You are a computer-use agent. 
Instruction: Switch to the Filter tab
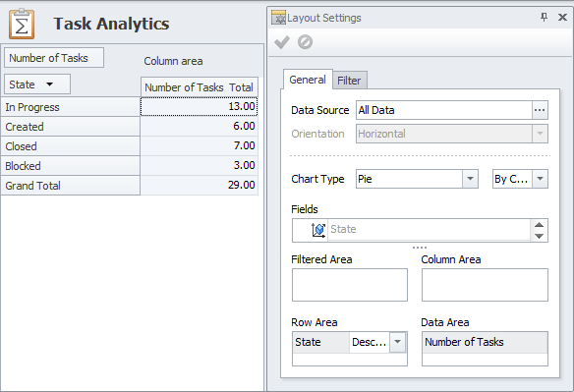(349, 81)
